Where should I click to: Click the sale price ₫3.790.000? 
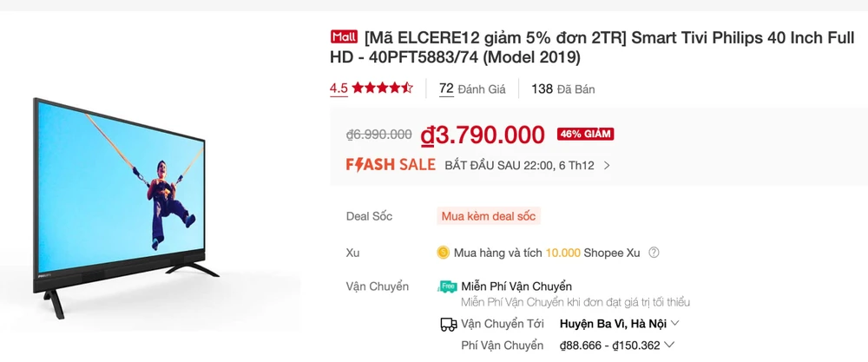click(x=483, y=135)
